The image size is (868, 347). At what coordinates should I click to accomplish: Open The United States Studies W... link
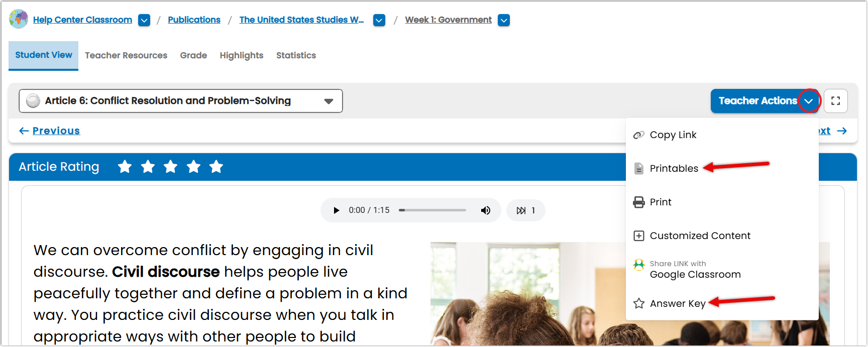[x=301, y=20]
